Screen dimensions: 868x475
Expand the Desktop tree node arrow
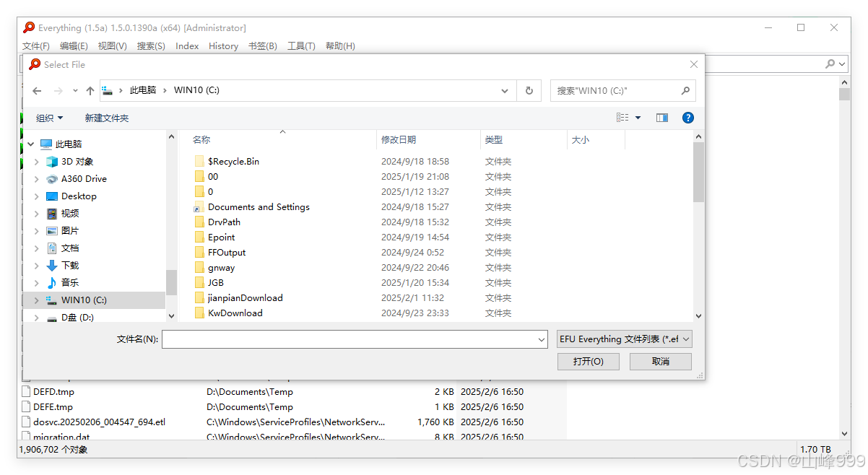coord(37,196)
